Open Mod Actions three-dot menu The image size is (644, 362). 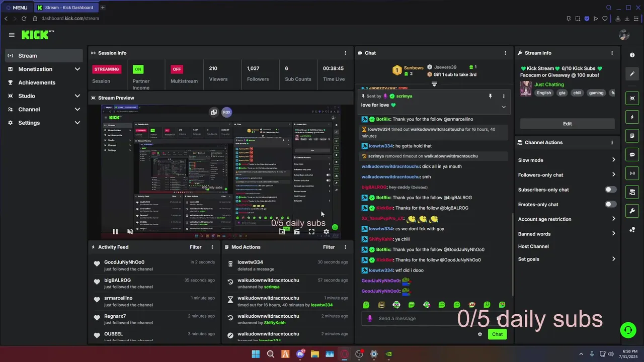pyautogui.click(x=345, y=247)
